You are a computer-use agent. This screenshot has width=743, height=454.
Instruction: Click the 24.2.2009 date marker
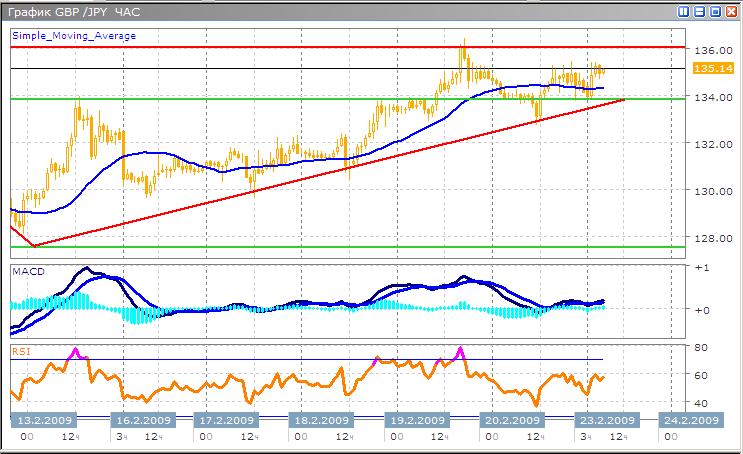pyautogui.click(x=691, y=420)
